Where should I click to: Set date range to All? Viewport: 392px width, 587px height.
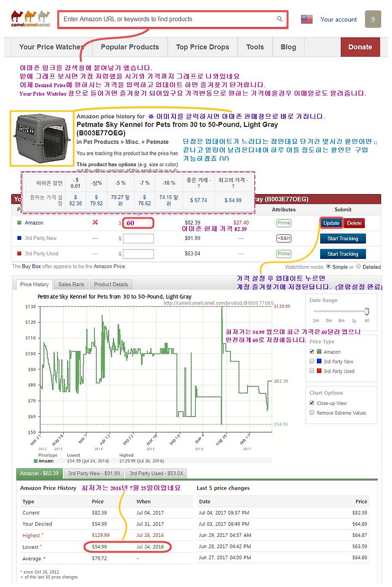[366, 320]
